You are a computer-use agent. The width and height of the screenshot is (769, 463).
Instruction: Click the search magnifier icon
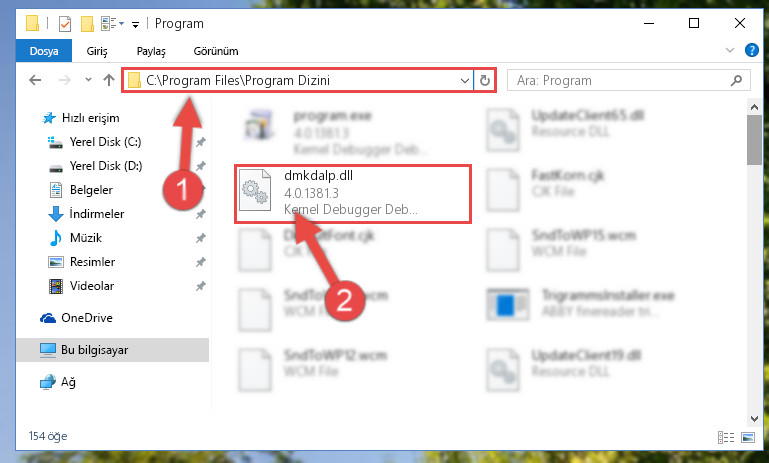pyautogui.click(x=736, y=80)
